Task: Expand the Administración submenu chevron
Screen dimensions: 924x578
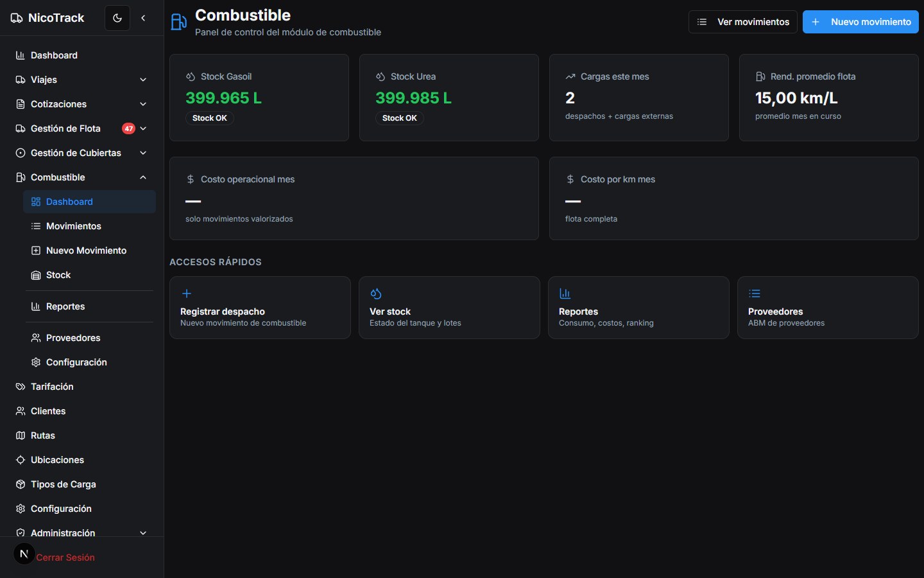Action: [143, 533]
